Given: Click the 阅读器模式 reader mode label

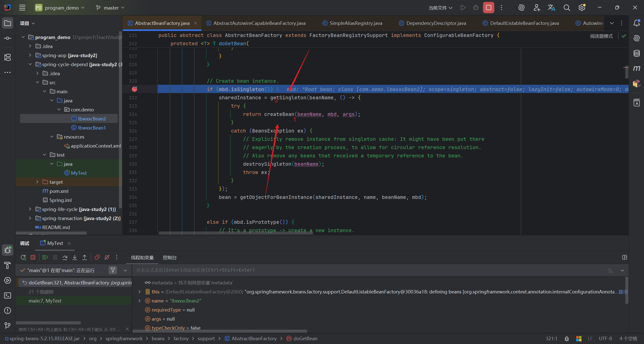Looking at the screenshot, I should (x=601, y=36).
